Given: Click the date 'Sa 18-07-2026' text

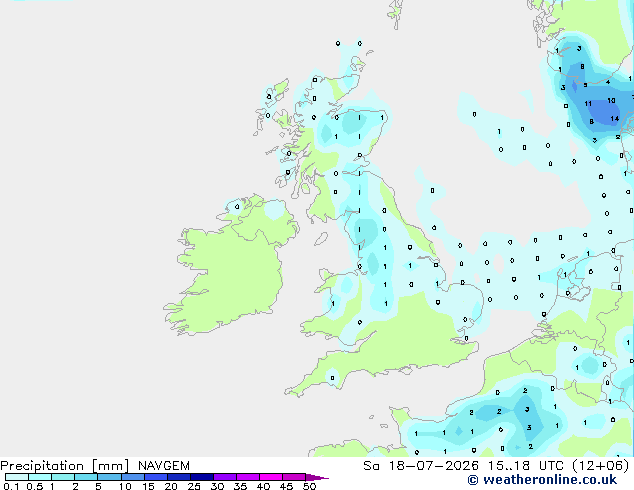Looking at the screenshot, I should click(421, 466).
